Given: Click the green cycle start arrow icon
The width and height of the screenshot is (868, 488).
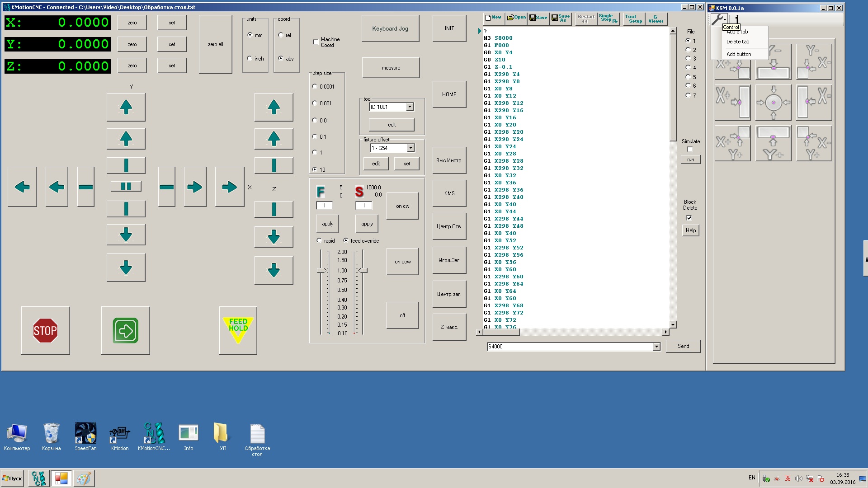Looking at the screenshot, I should tap(126, 330).
